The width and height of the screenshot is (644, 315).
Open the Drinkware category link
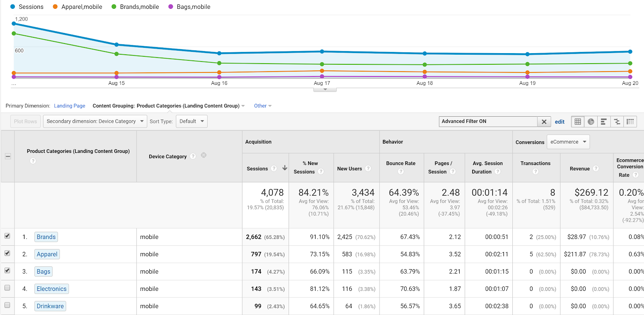click(x=50, y=306)
